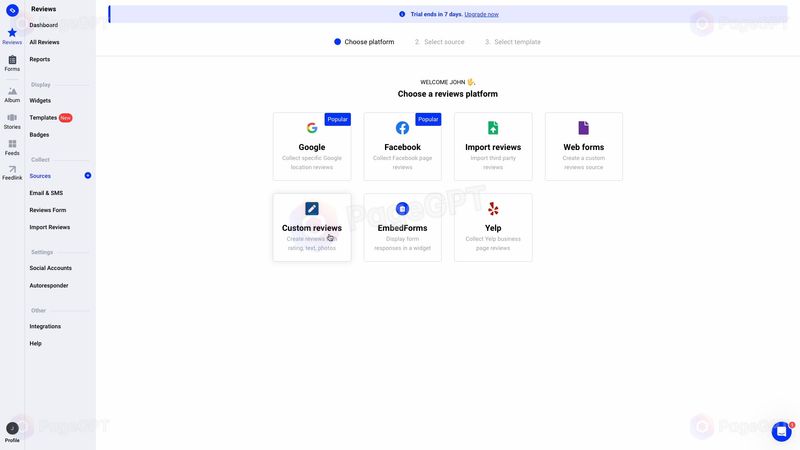
Task: Select Sources in sidebar
Action: point(40,176)
